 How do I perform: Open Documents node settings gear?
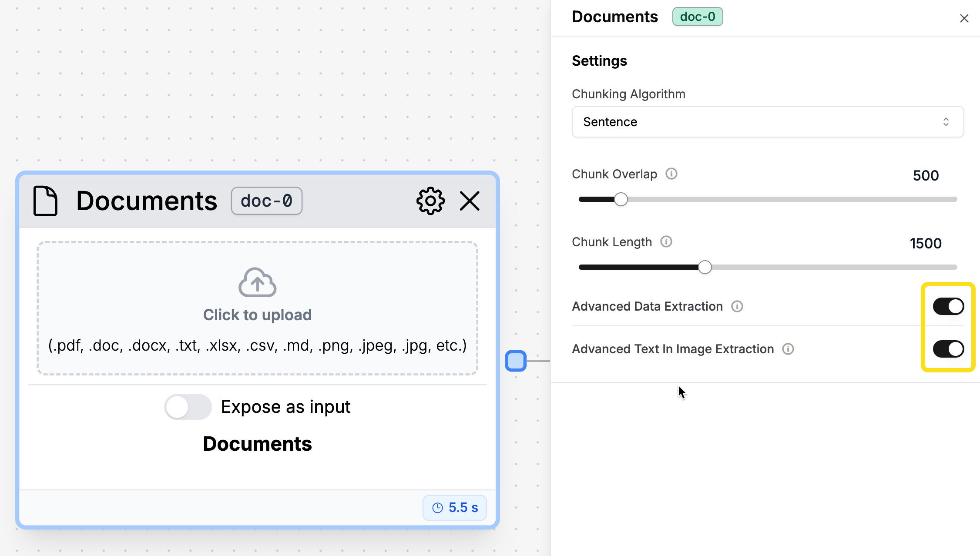[x=430, y=201]
